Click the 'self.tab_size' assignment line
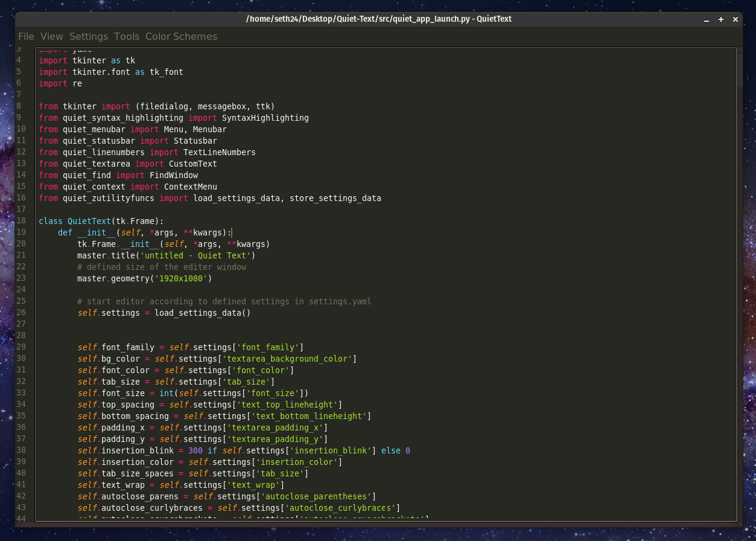The image size is (756, 541). (x=176, y=382)
